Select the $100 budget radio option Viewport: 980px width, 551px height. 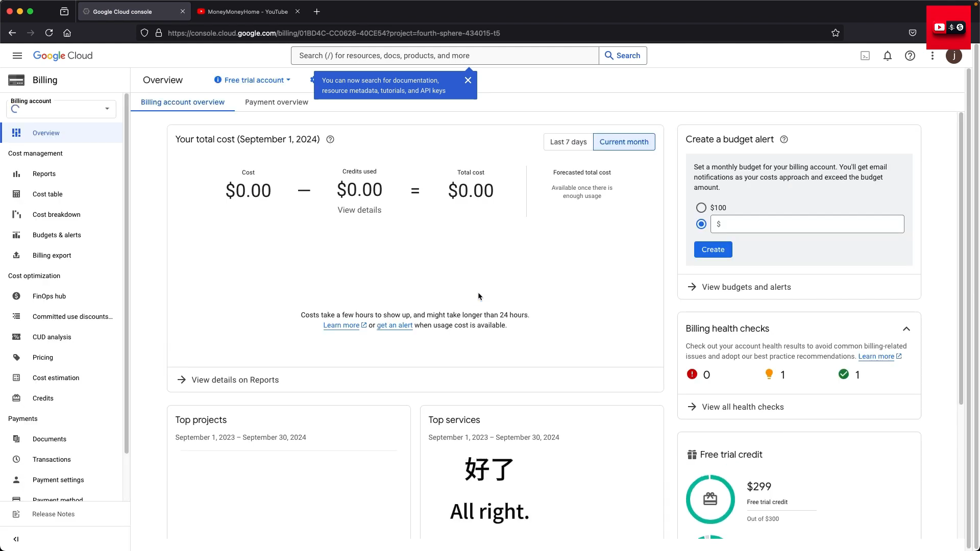click(701, 208)
